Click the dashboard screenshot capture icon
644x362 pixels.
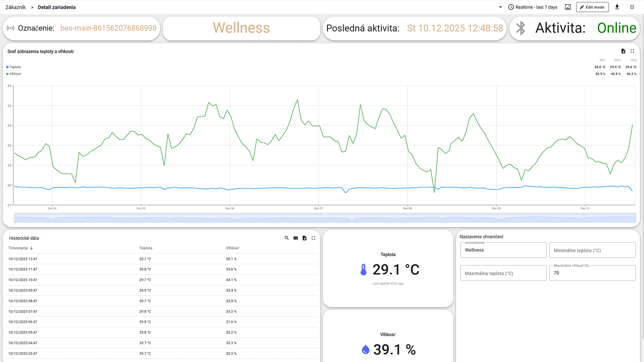[567, 7]
